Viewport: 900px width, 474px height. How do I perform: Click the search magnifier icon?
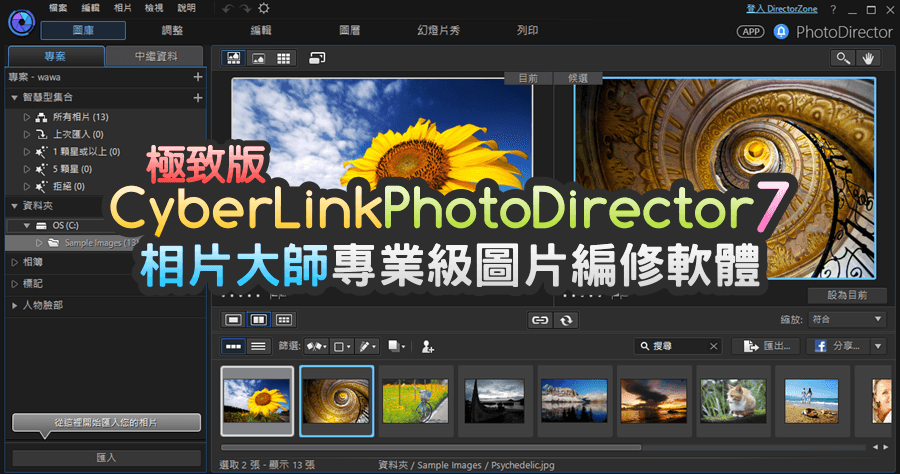(x=645, y=346)
